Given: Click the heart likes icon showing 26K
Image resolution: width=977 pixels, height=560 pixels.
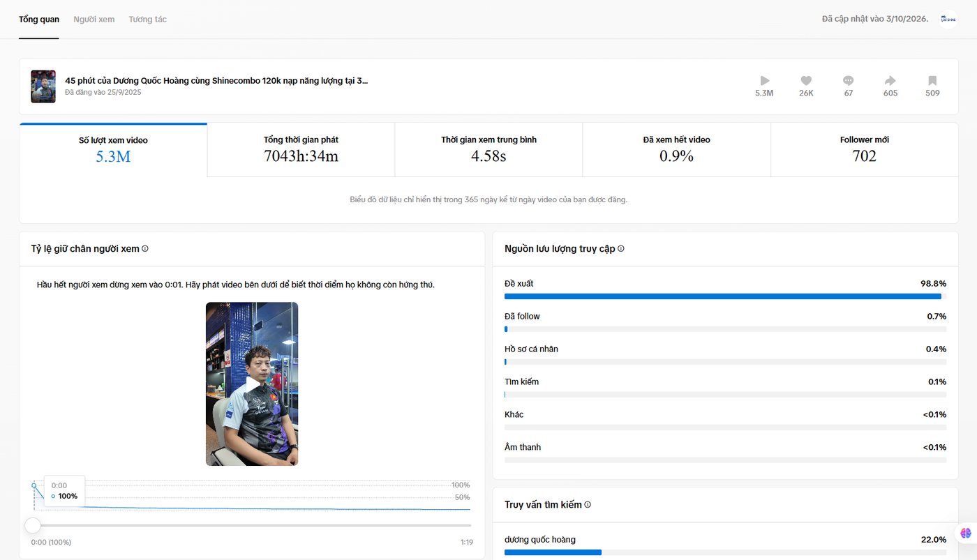Looking at the screenshot, I should coord(806,81).
